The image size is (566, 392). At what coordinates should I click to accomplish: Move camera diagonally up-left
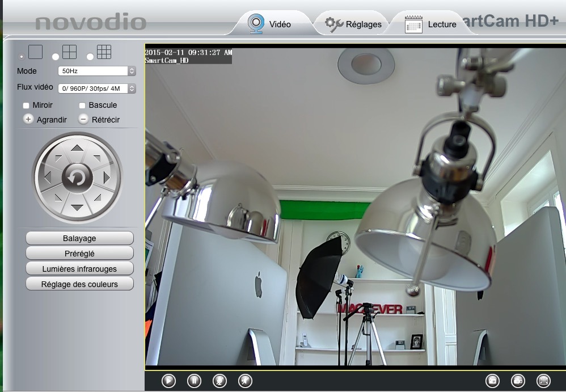58,158
